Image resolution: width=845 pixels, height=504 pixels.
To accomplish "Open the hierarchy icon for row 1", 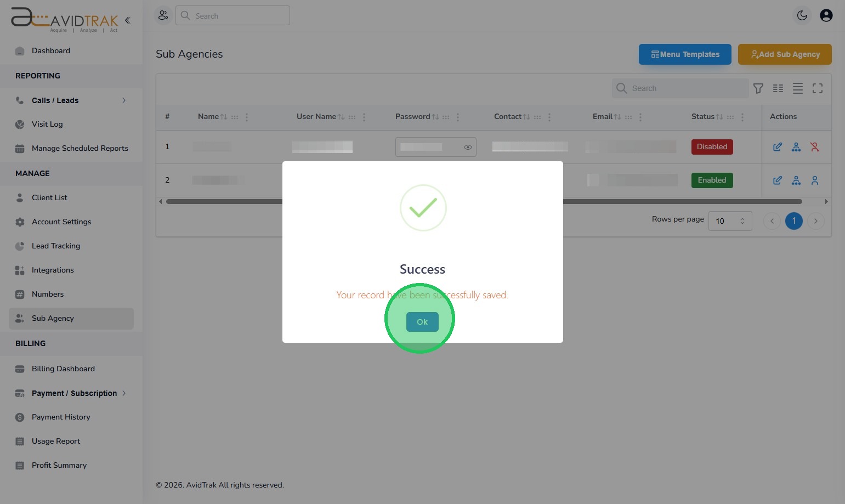I will pyautogui.click(x=796, y=147).
